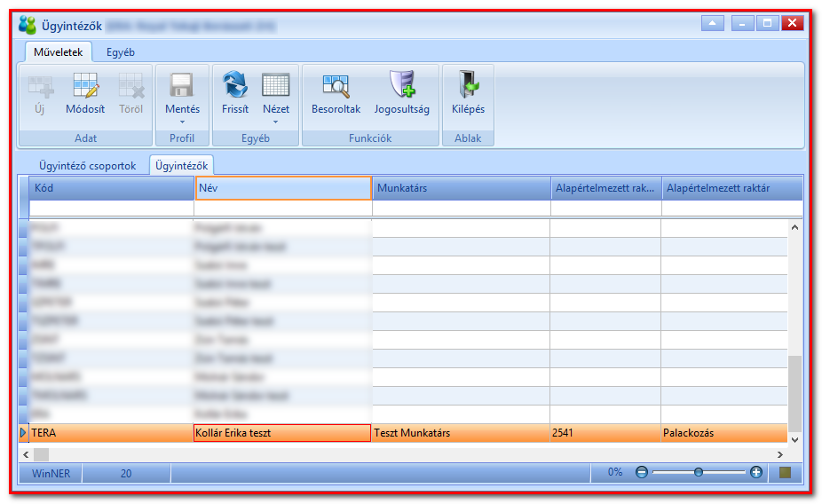The height and width of the screenshot is (504, 822).
Task: Open the Jogosultság shield icon
Action: coord(402,84)
